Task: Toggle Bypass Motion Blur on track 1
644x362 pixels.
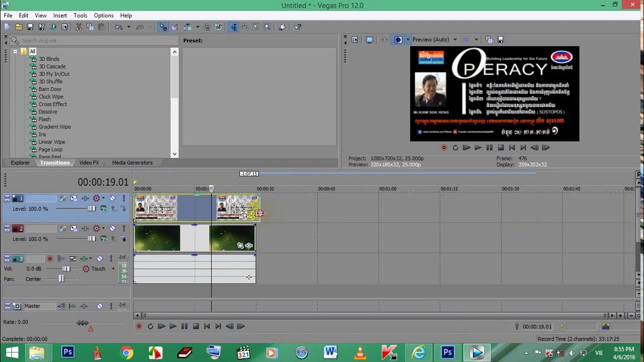Action: pos(62,199)
